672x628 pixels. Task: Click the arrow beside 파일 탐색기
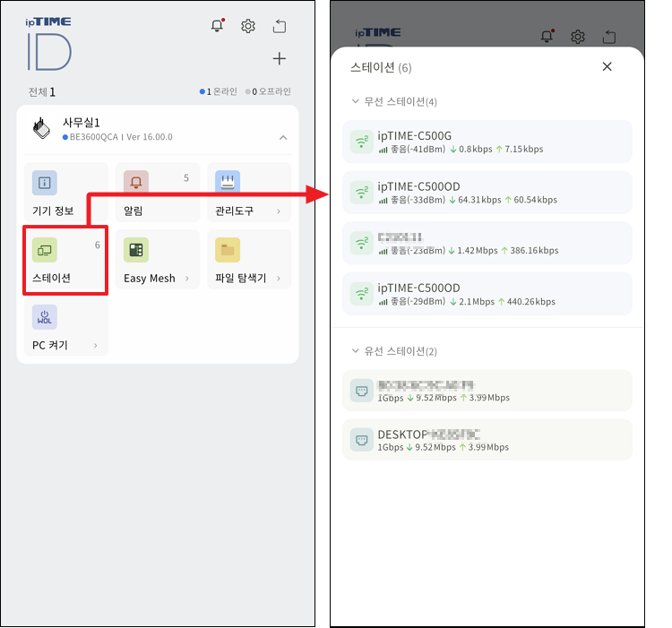pos(279,279)
